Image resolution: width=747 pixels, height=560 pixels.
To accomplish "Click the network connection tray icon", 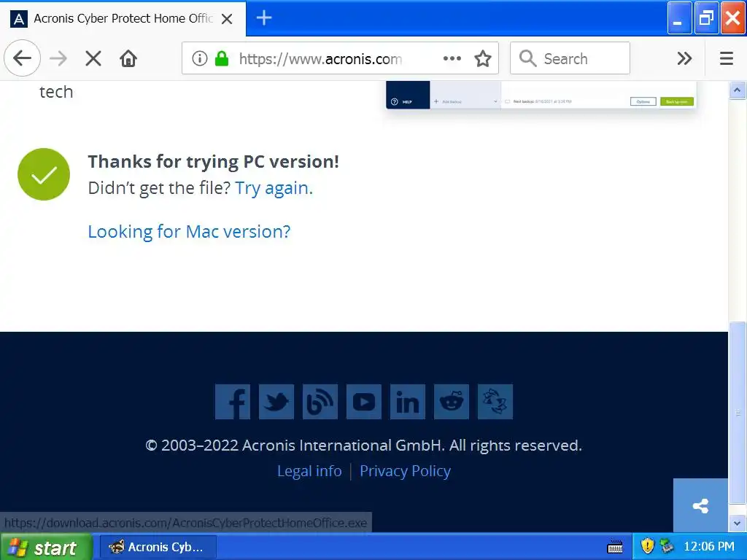I will (667, 545).
